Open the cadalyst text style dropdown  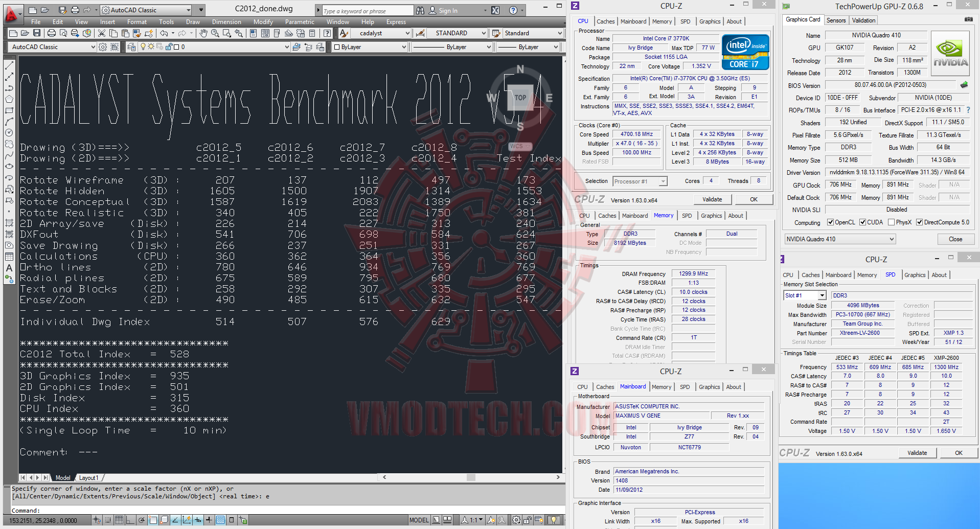(x=380, y=33)
